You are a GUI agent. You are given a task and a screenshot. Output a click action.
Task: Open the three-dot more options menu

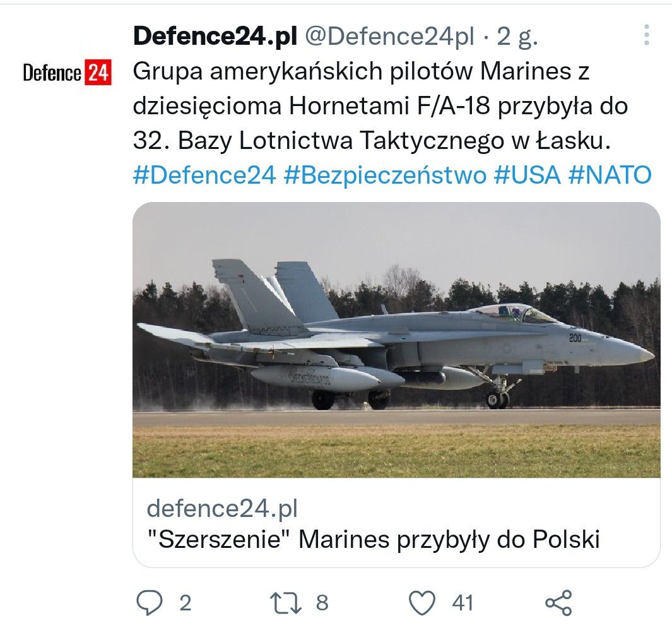tap(646, 35)
